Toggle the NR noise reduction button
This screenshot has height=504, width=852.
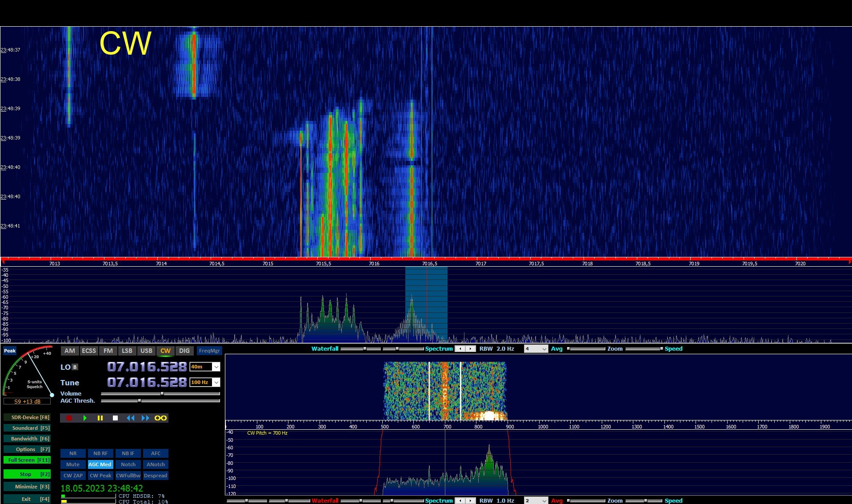tap(73, 453)
